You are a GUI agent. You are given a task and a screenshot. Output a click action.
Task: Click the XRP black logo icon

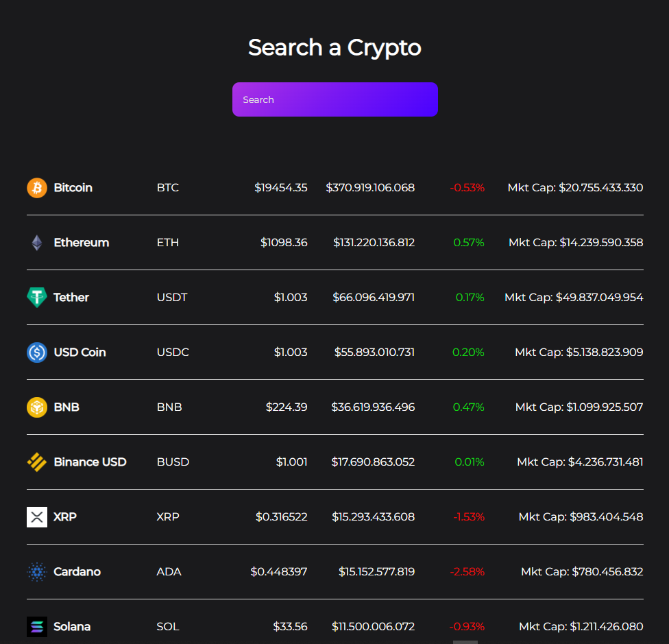tap(36, 516)
